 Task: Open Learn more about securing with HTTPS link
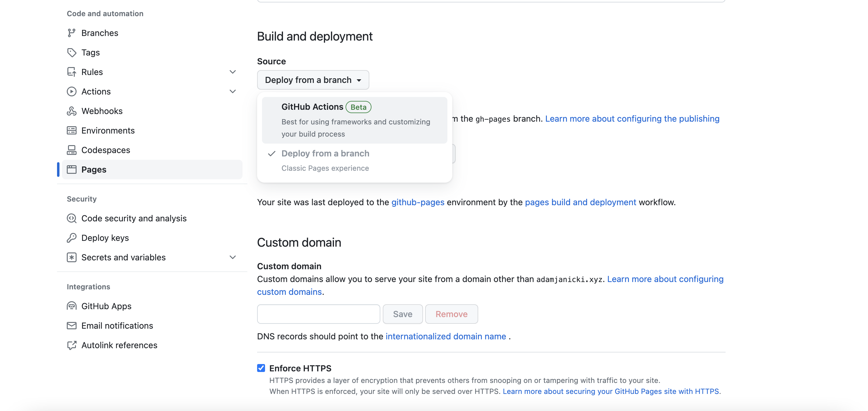611,391
